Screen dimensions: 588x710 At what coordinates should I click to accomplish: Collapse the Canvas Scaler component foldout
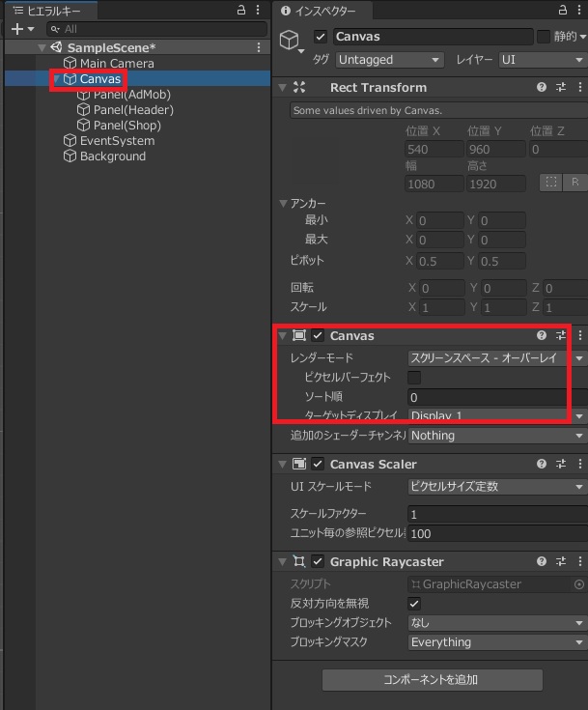pos(282,464)
